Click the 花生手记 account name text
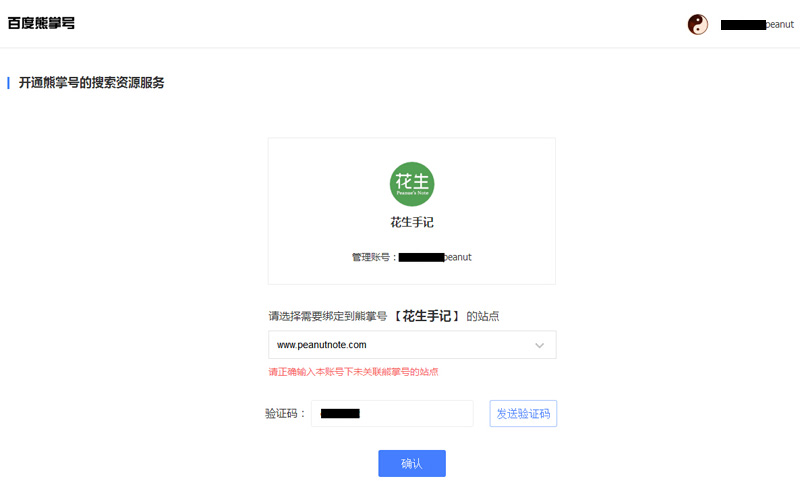This screenshot has height=481, width=800. [412, 222]
